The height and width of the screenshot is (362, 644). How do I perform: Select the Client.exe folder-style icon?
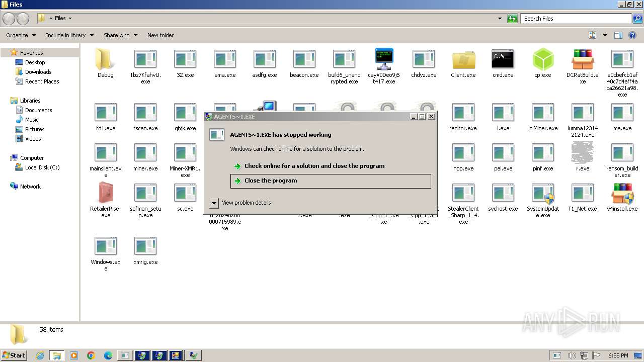coord(463,59)
